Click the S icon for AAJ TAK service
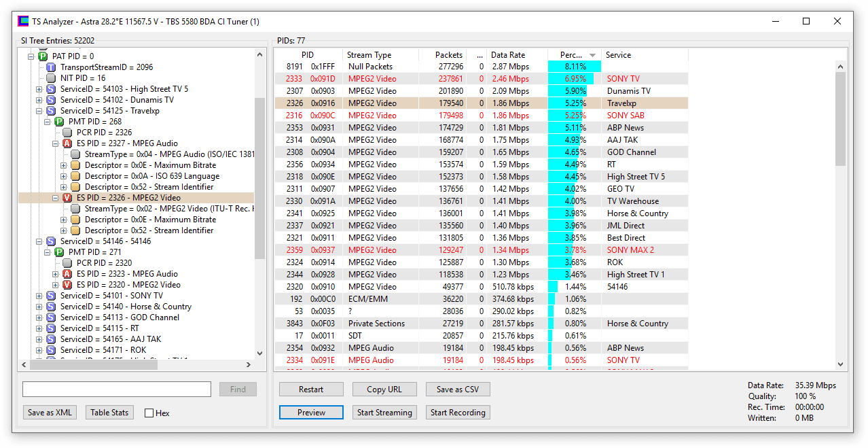The width and height of the screenshot is (868, 448). pos(51,339)
